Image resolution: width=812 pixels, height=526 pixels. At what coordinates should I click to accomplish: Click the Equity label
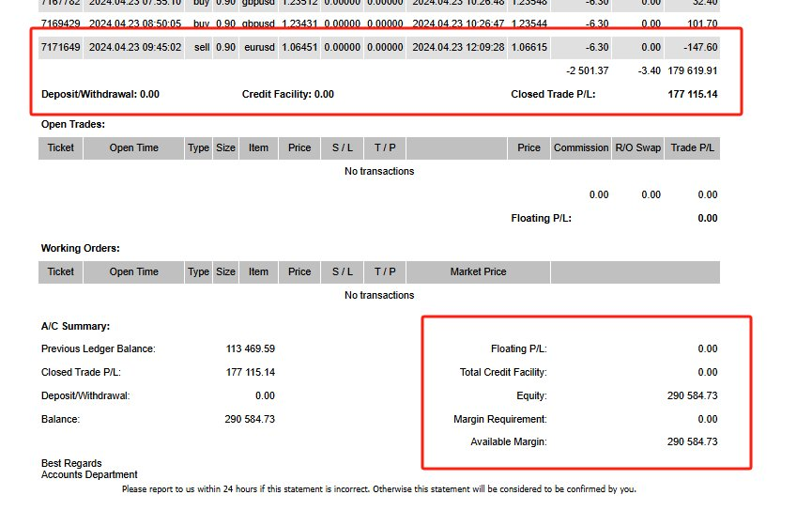(x=530, y=395)
